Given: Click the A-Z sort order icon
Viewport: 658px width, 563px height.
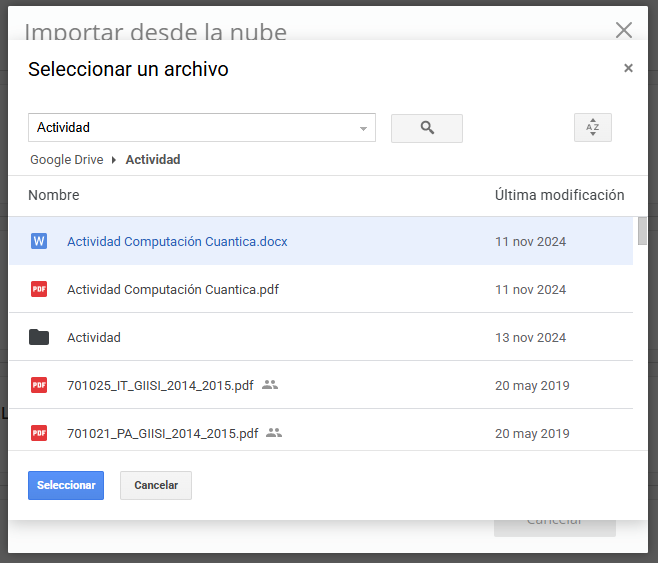Looking at the screenshot, I should (592, 128).
